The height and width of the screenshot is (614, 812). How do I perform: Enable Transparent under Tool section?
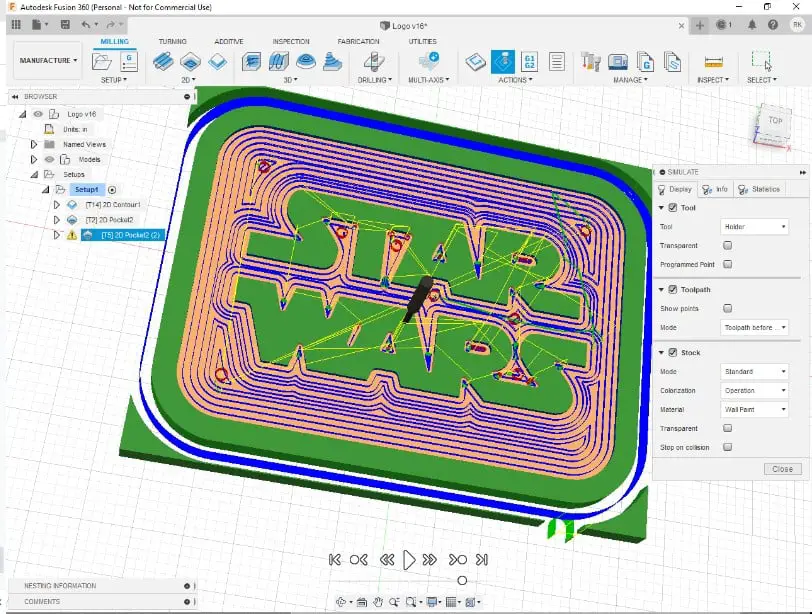pyautogui.click(x=728, y=245)
